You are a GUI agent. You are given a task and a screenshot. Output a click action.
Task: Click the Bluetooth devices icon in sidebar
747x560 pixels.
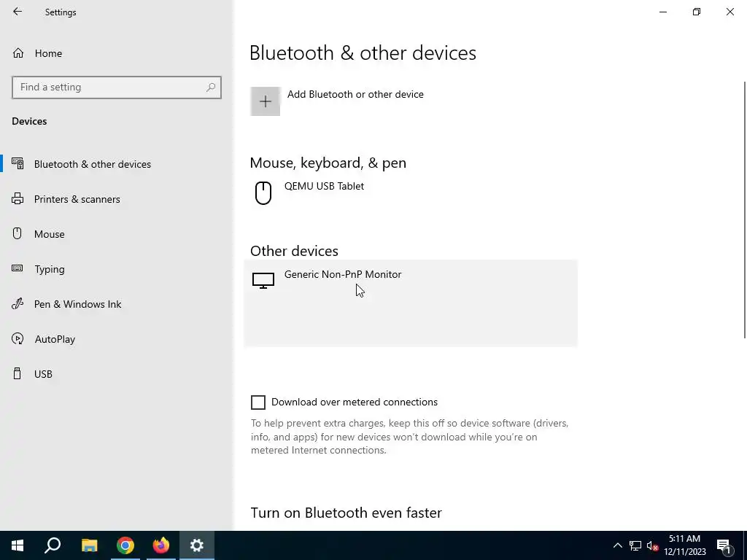click(18, 163)
